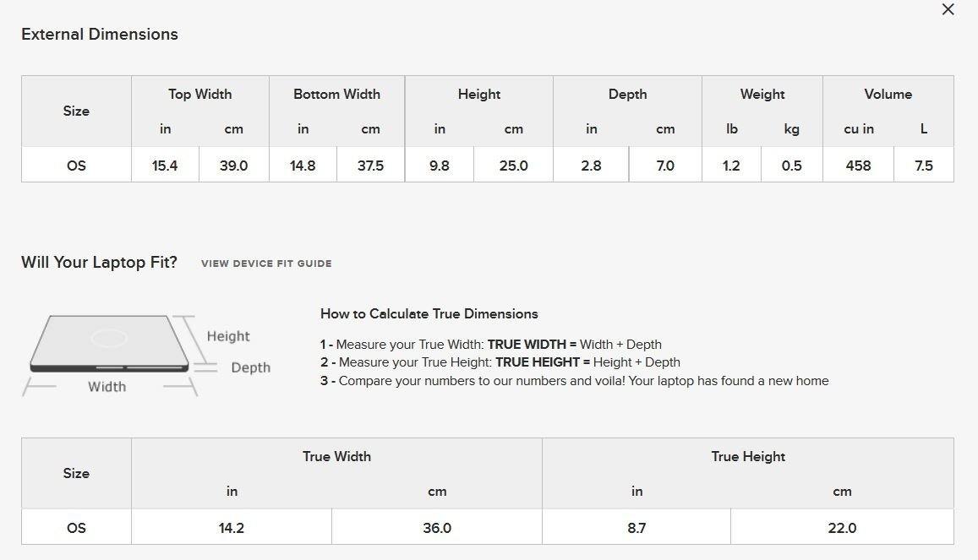Select the Top Width column header
Viewport: 978px width, 560px height.
click(199, 95)
